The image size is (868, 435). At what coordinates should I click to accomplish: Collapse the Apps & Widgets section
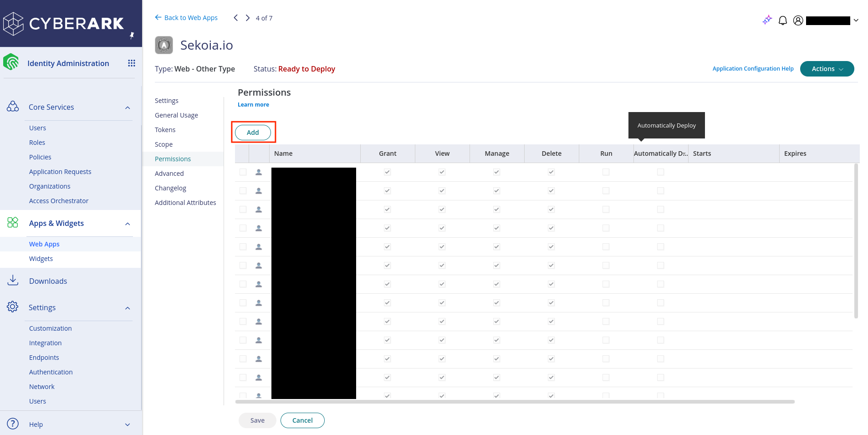128,224
